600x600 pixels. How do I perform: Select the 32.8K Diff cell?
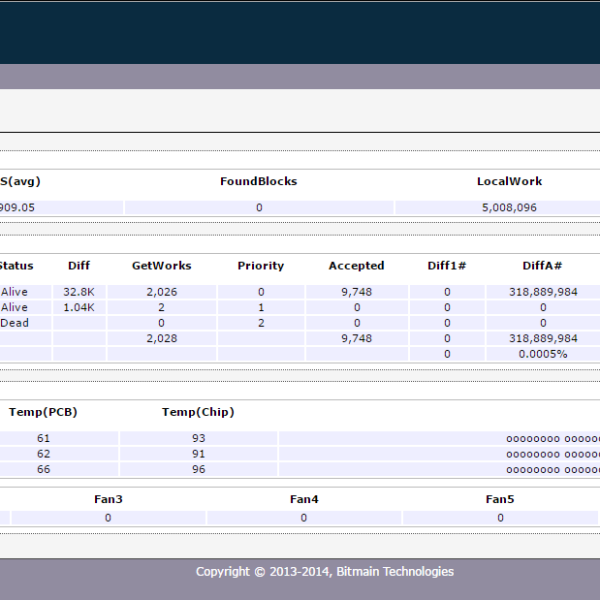click(x=78, y=292)
